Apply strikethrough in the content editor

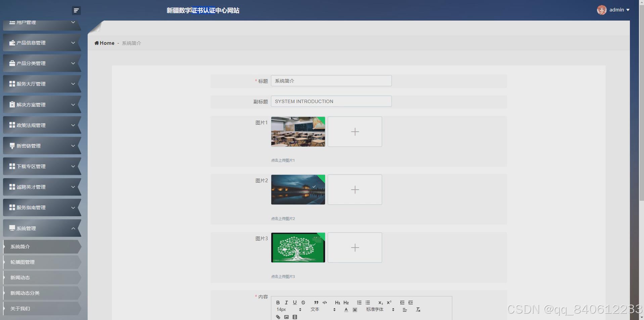[x=303, y=303]
